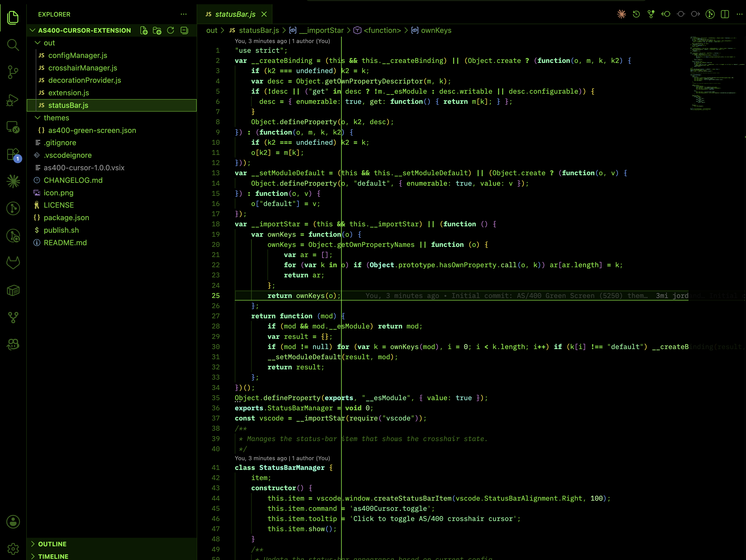Select the statusBar.js editor tab
This screenshot has height=560, width=746.
click(x=234, y=14)
